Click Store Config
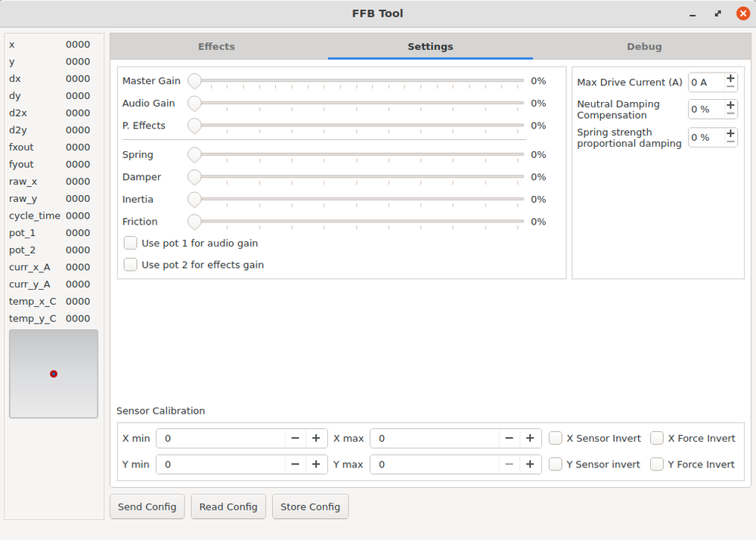 click(x=310, y=506)
